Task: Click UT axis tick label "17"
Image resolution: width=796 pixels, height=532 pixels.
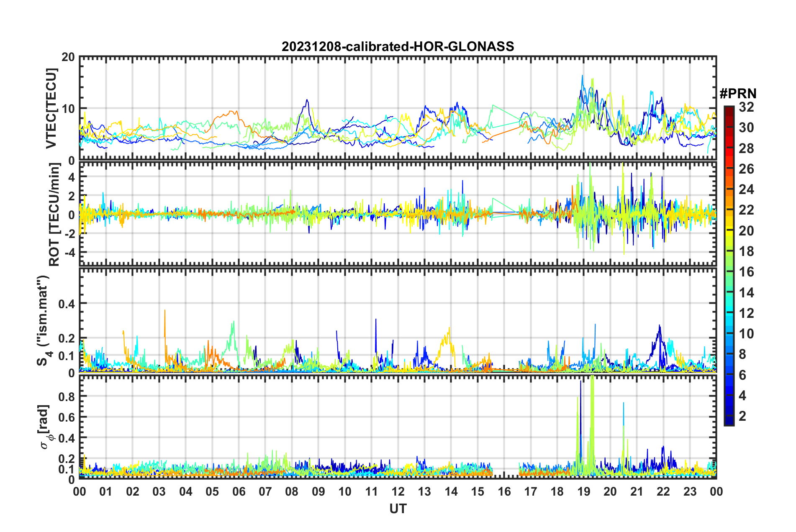Action: [531, 491]
